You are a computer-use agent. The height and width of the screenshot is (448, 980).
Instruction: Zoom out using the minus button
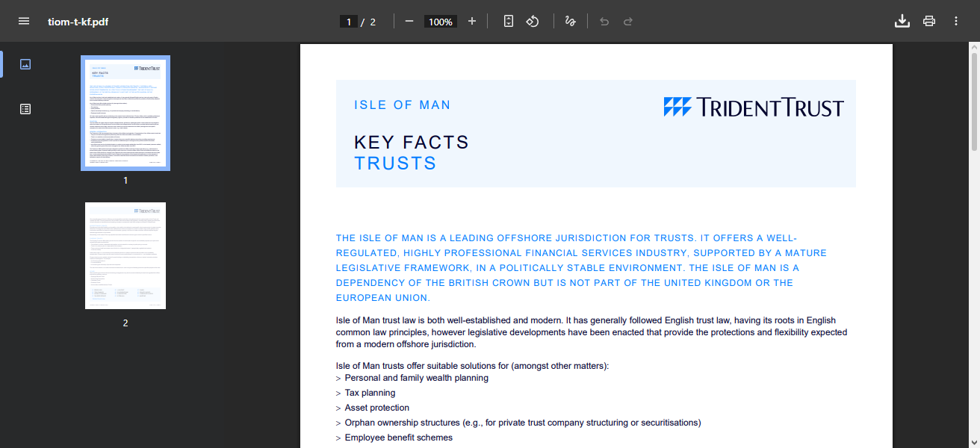[x=409, y=21]
